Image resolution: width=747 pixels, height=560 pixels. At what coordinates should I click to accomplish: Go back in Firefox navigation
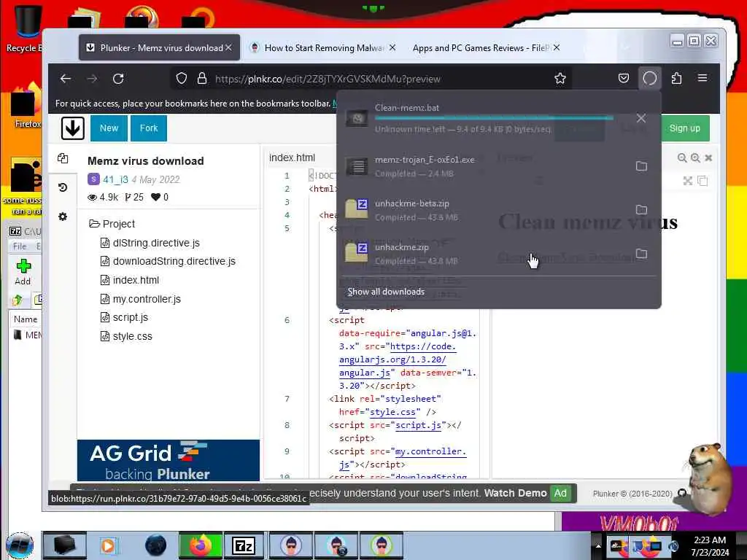66,79
